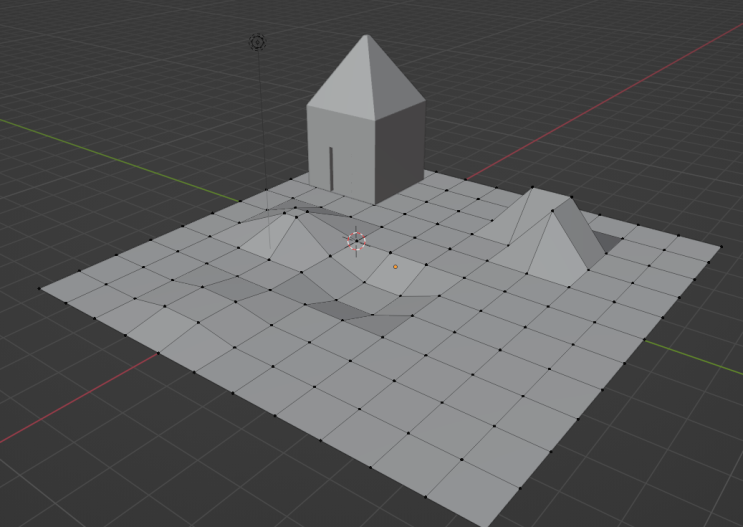Screen dimensions: 743x527
Task: Select the pyramid roof of the house
Action: [366, 77]
